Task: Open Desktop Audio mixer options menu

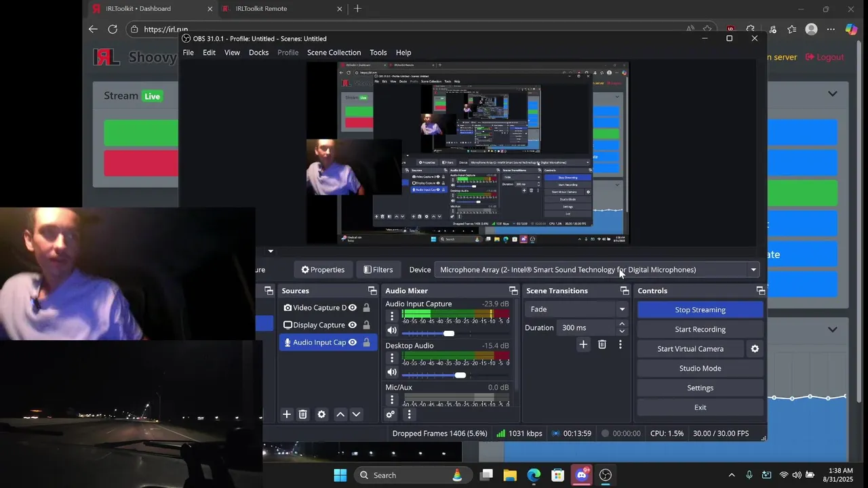Action: (391, 357)
